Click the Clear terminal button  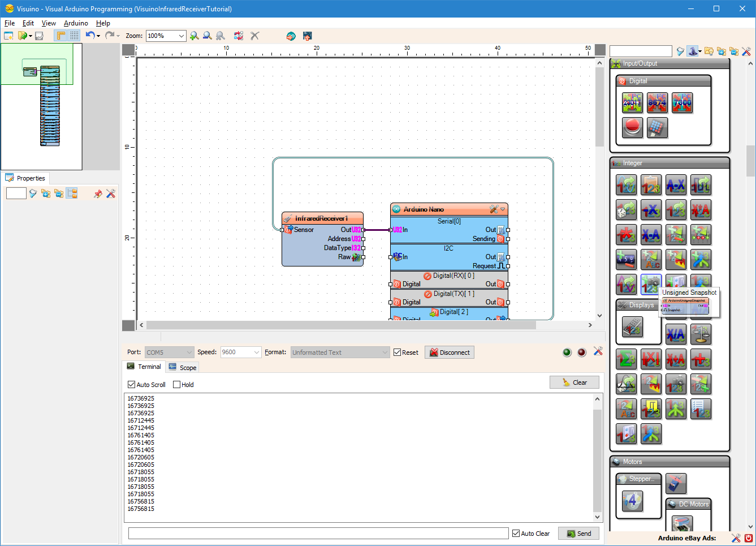[574, 382]
